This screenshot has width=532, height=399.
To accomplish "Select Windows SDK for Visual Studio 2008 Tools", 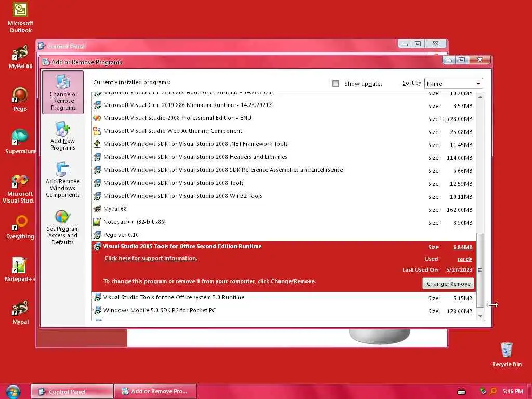I will 284,183.
